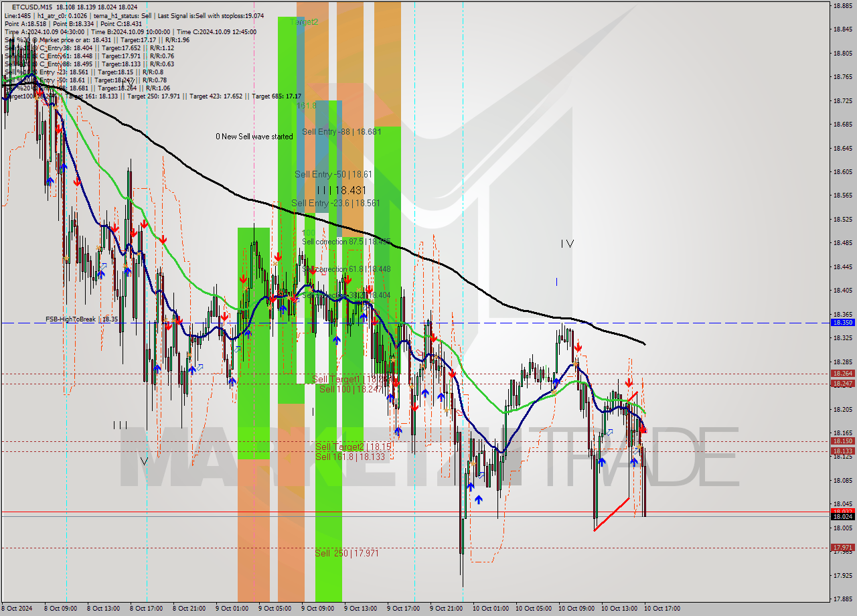Select '9 Oct 13:00' on the time axis

tap(361, 609)
